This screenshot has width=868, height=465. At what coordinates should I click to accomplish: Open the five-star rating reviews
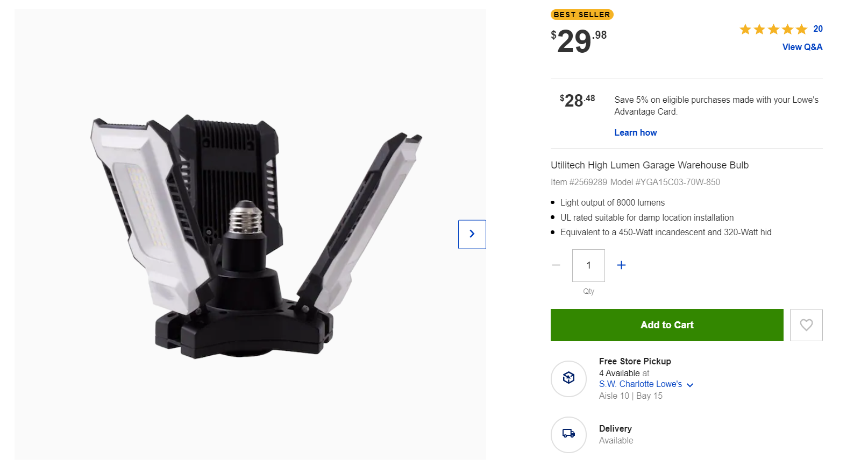[x=773, y=29]
